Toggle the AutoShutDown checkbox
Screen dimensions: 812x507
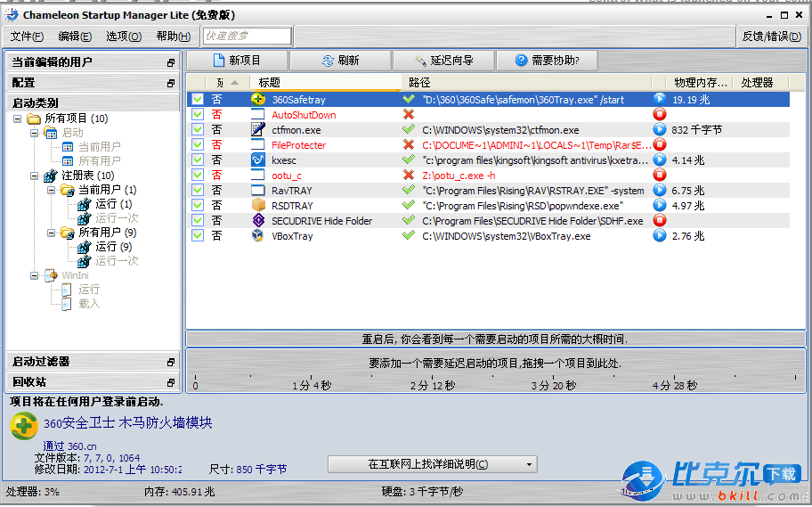[198, 115]
